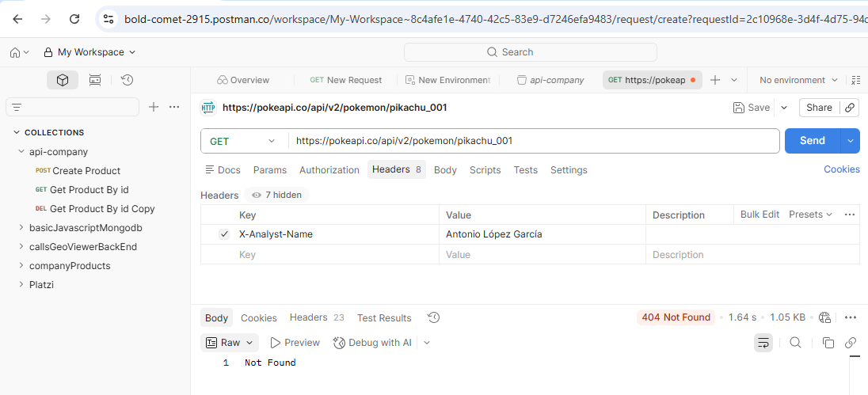The image size is (868, 395).
Task: Click the Preview response button
Action: pyautogui.click(x=295, y=343)
